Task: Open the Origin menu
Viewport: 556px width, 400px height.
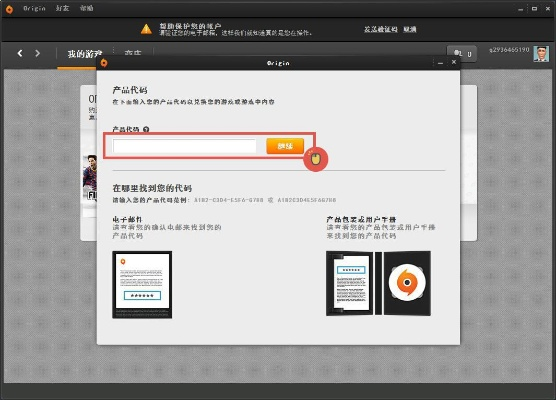Action: pos(34,8)
